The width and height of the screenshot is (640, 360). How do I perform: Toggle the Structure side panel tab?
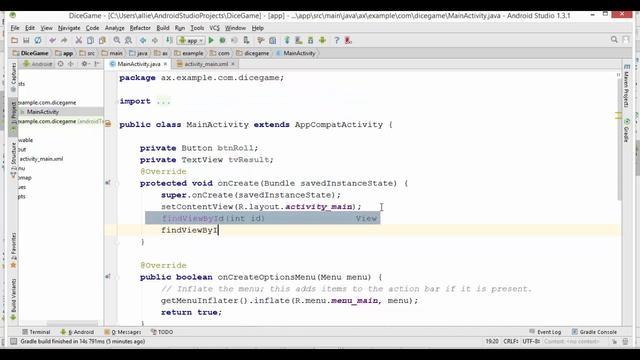pyautogui.click(x=13, y=160)
